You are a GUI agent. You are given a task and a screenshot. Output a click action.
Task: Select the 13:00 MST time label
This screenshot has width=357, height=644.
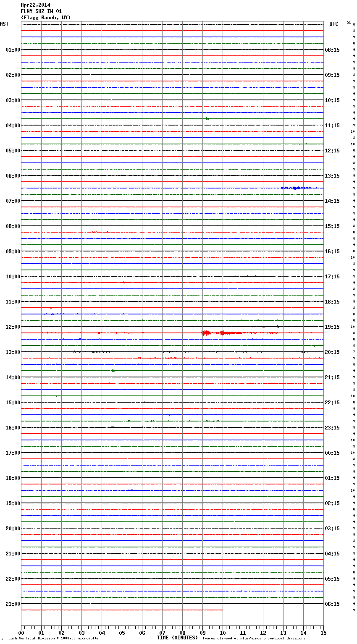tap(13, 352)
